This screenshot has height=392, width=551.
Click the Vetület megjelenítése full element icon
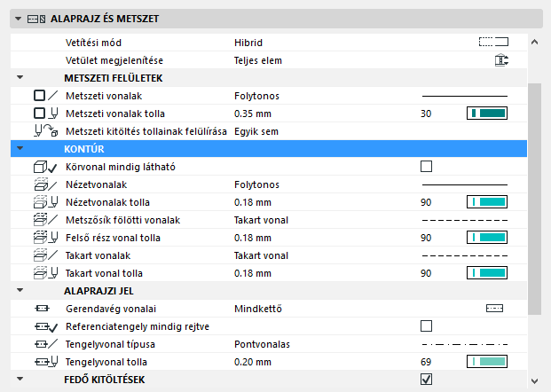[x=500, y=60]
